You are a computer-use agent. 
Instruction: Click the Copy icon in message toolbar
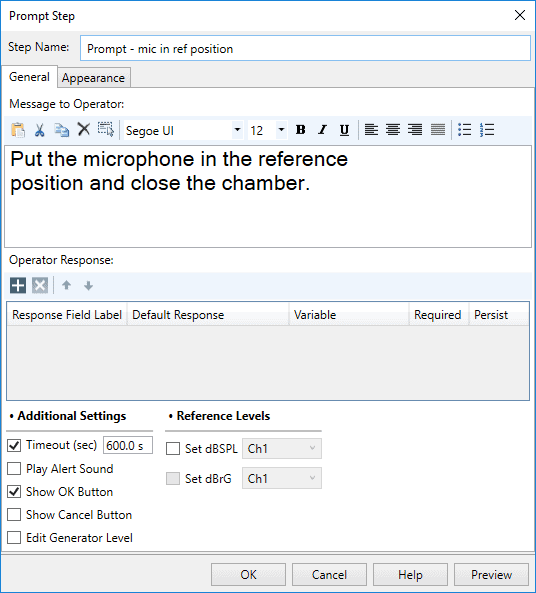click(x=61, y=130)
